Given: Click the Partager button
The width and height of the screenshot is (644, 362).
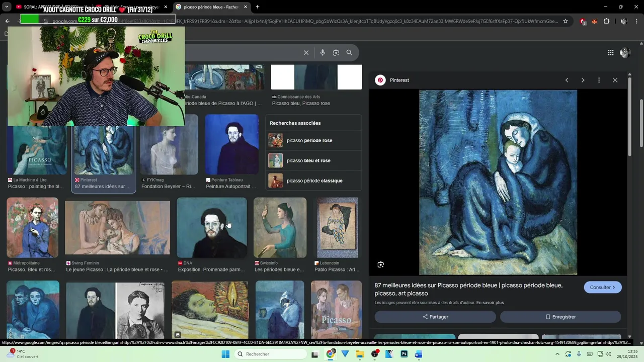Looking at the screenshot, I should 435,317.
